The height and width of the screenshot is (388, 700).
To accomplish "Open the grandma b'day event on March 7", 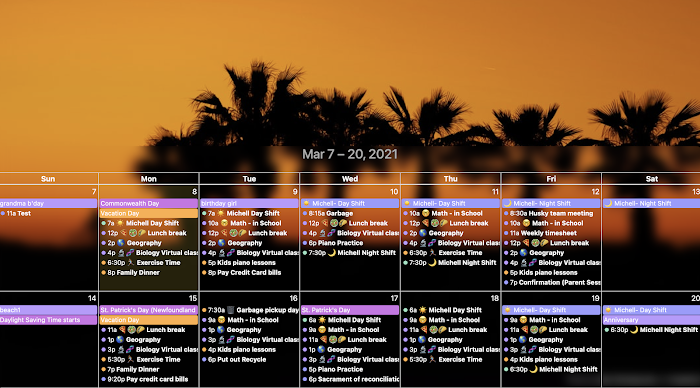I will pos(48,203).
